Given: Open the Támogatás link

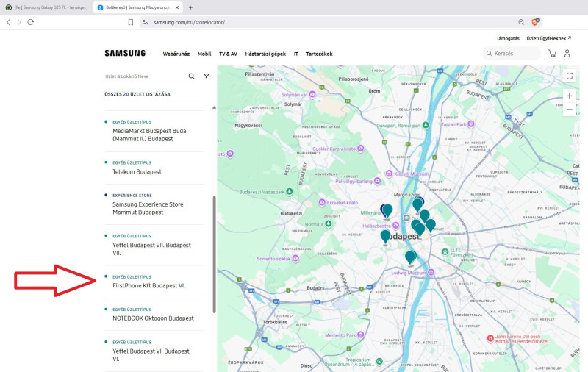Looking at the screenshot, I should [x=507, y=38].
